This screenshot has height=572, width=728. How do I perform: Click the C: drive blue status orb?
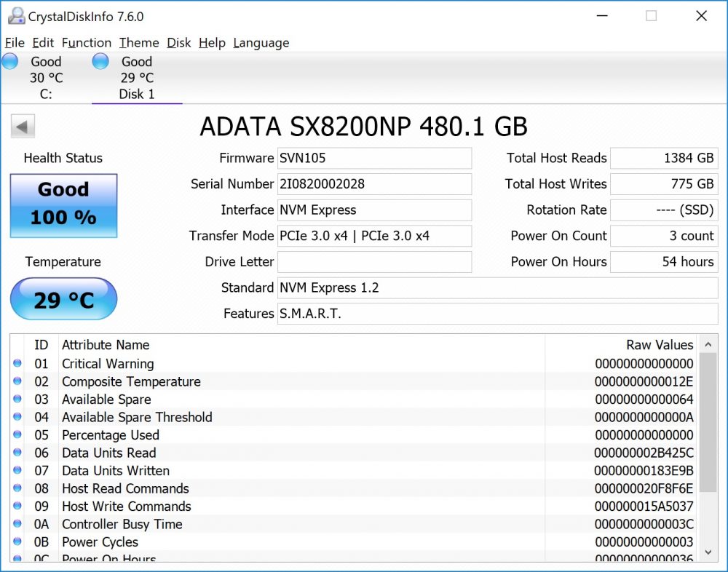[x=9, y=61]
